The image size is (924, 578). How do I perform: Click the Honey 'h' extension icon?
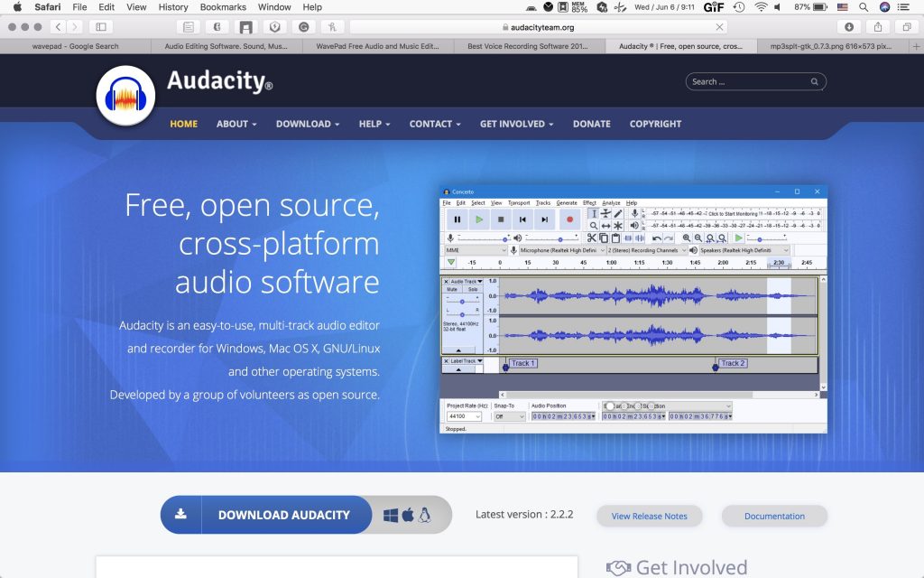click(x=332, y=26)
